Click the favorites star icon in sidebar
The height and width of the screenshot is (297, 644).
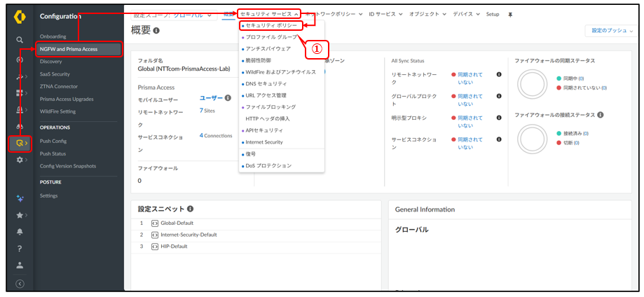[x=20, y=215]
